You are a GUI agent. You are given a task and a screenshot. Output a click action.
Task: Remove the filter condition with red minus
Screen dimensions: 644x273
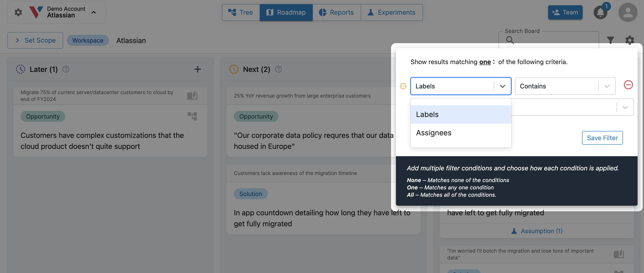point(628,85)
